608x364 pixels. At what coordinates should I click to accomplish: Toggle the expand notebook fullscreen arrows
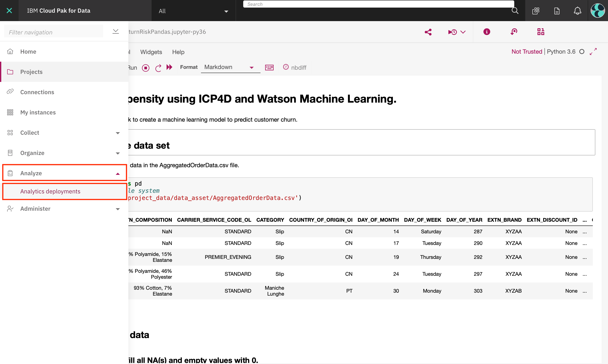(x=593, y=52)
